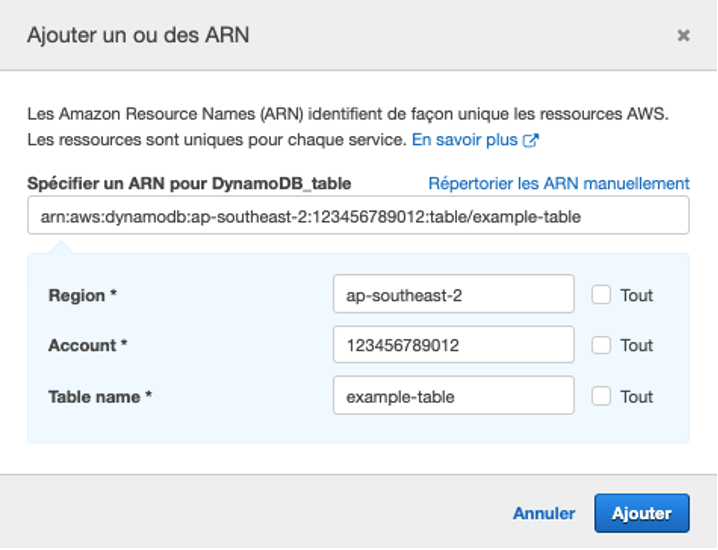Click the Region input field
The width and height of the screenshot is (718, 550).
click(x=453, y=294)
